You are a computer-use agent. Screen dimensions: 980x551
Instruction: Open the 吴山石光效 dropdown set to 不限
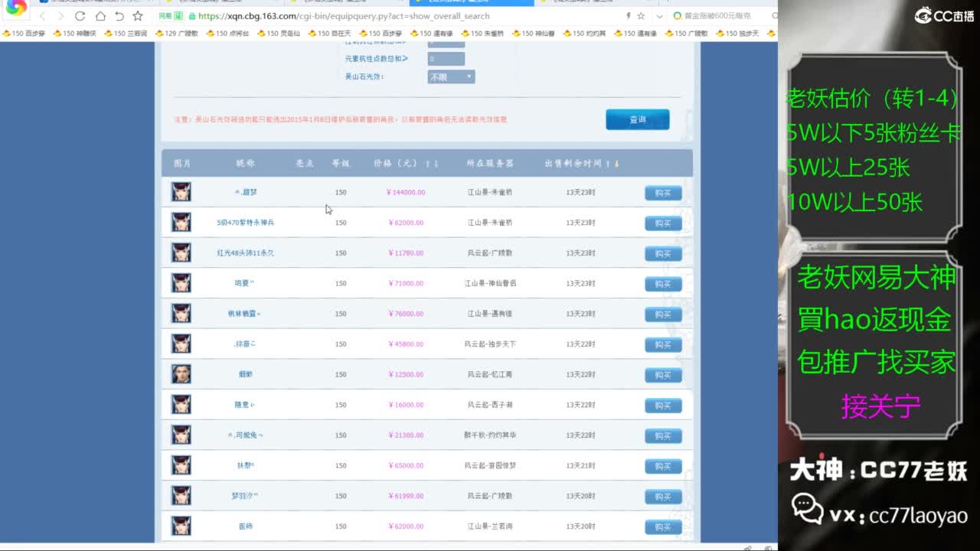[x=451, y=77]
